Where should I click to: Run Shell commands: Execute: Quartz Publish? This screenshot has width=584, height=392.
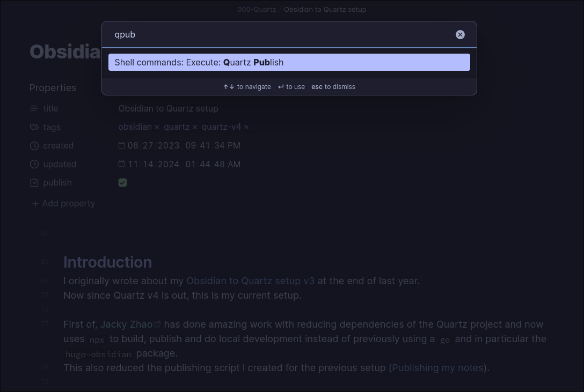tap(289, 62)
